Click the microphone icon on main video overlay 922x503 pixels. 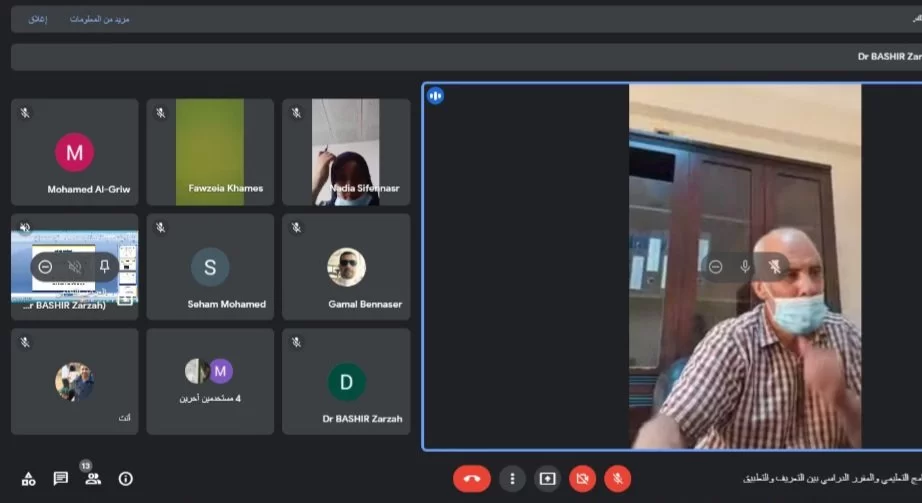click(x=745, y=267)
